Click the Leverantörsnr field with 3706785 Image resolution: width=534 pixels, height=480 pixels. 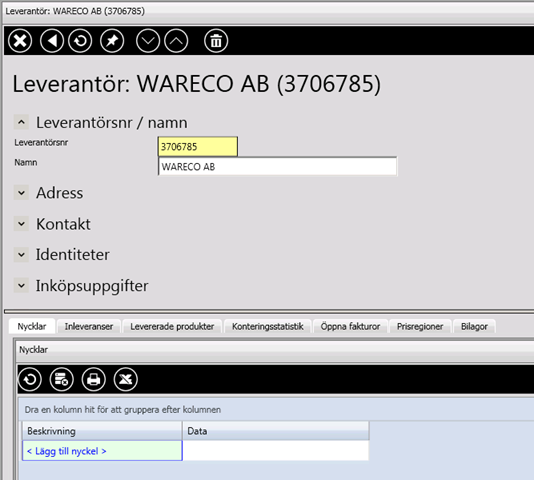tap(198, 146)
